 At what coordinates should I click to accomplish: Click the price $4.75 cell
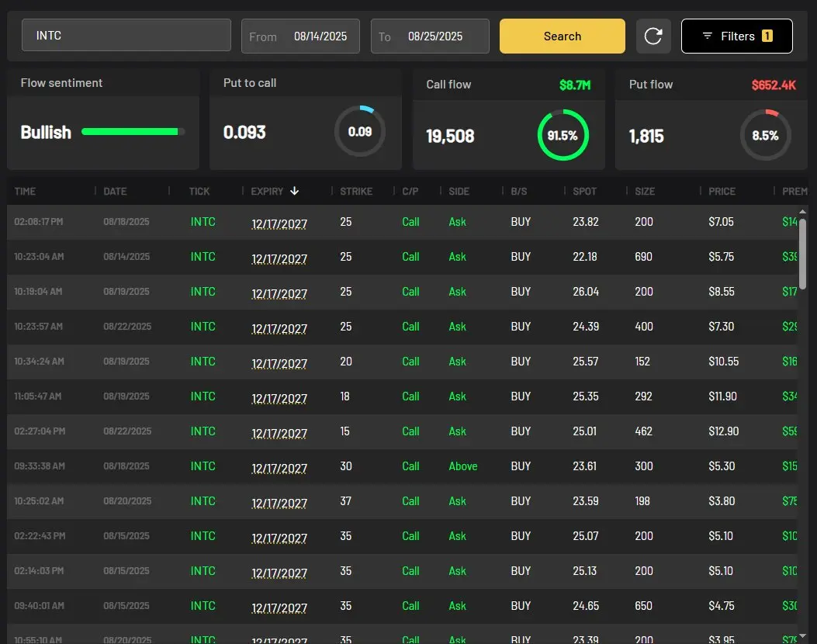point(721,606)
